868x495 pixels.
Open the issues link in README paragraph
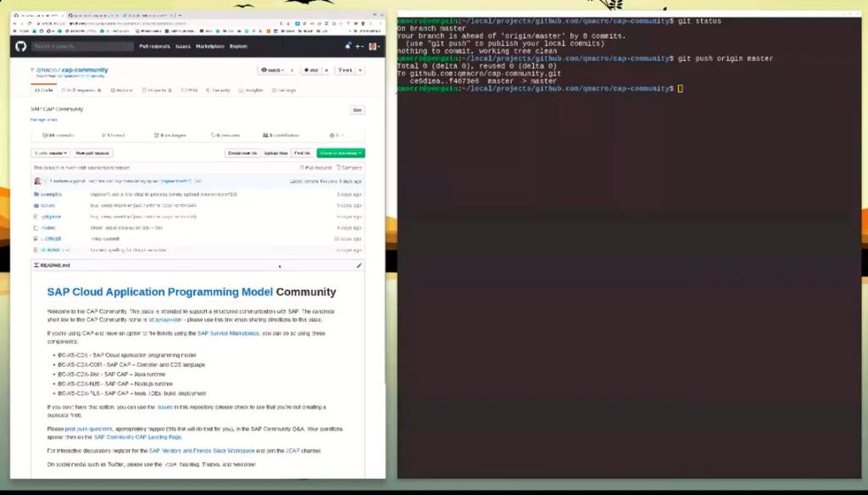tap(165, 407)
